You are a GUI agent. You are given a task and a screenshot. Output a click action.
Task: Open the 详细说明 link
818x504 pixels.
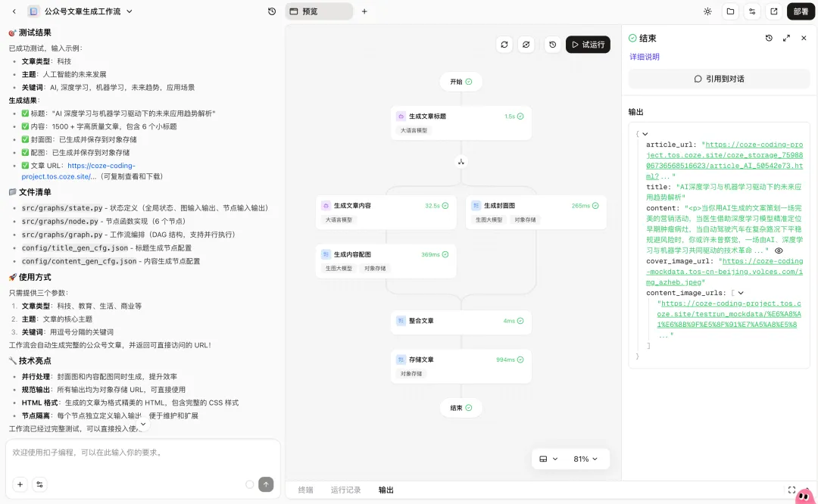(645, 57)
